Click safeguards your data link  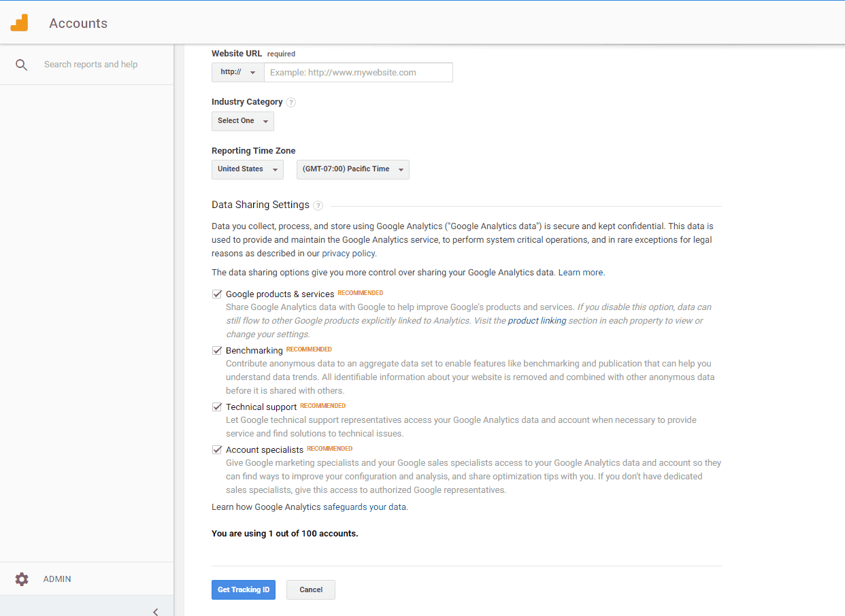point(364,507)
